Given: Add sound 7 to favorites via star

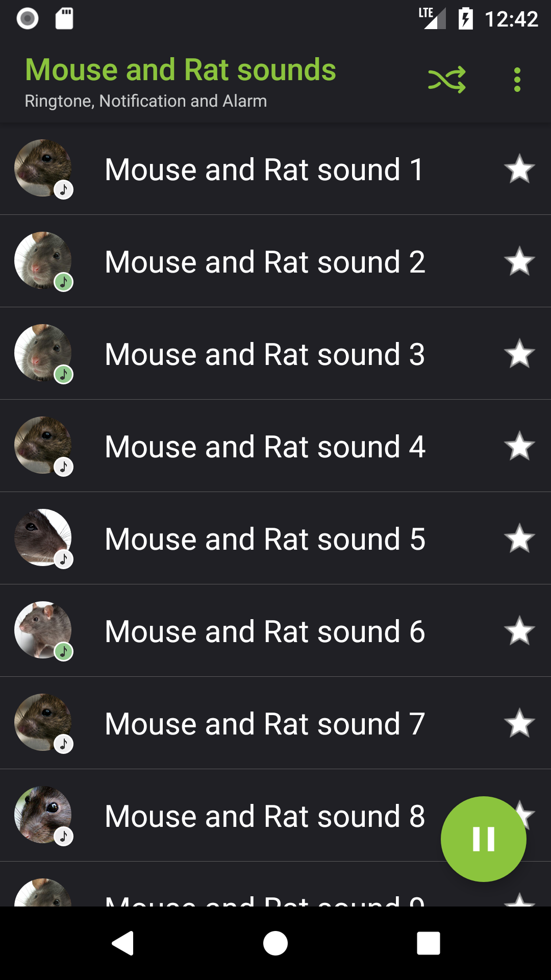Looking at the screenshot, I should (x=519, y=723).
